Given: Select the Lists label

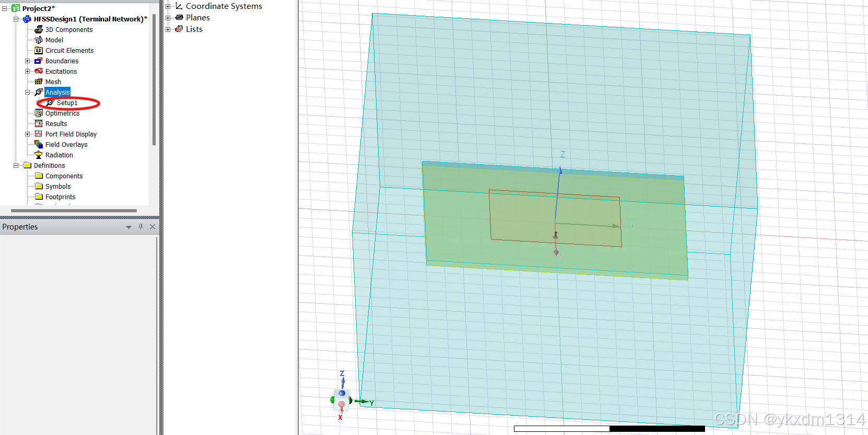Looking at the screenshot, I should point(194,29).
